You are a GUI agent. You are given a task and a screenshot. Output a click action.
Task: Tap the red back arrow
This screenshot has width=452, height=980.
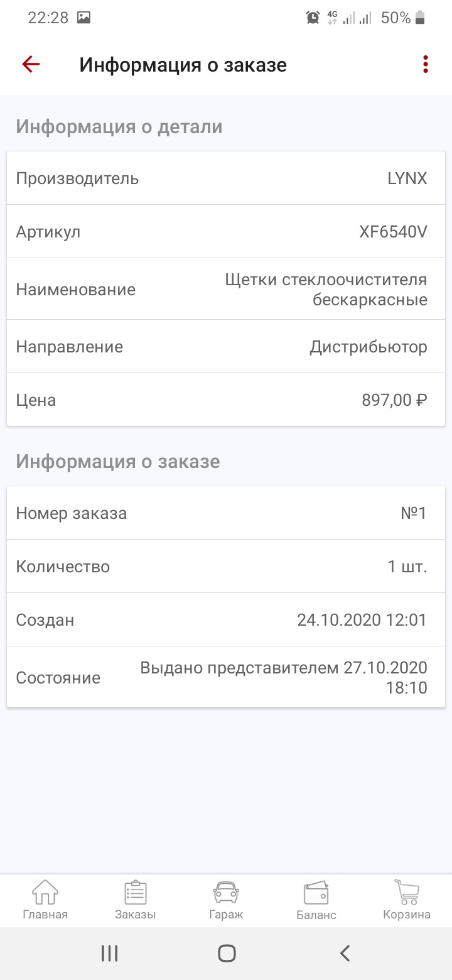coord(31,64)
